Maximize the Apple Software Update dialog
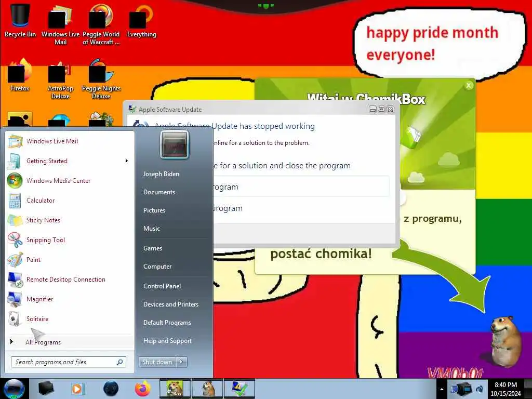 [x=381, y=109]
